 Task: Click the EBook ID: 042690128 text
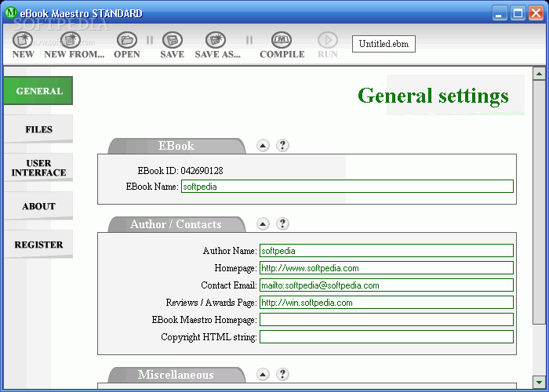click(x=180, y=170)
